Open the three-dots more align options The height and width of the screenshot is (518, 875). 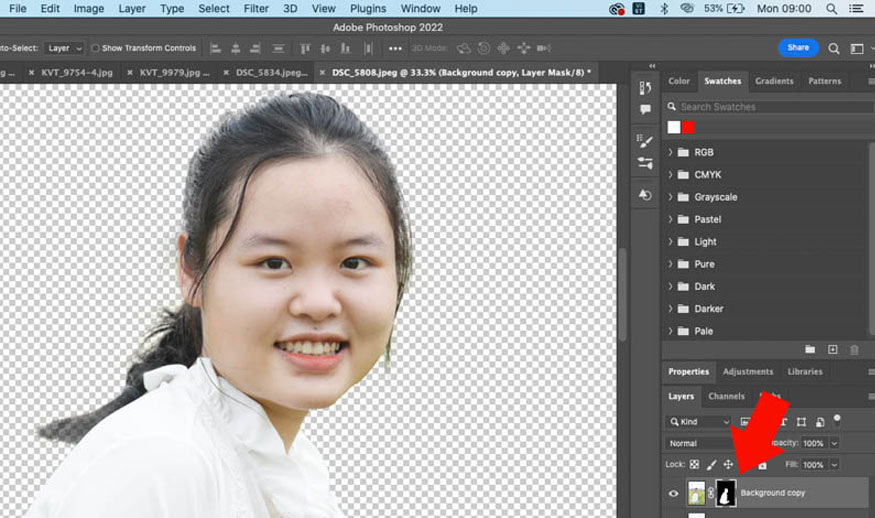(x=395, y=49)
